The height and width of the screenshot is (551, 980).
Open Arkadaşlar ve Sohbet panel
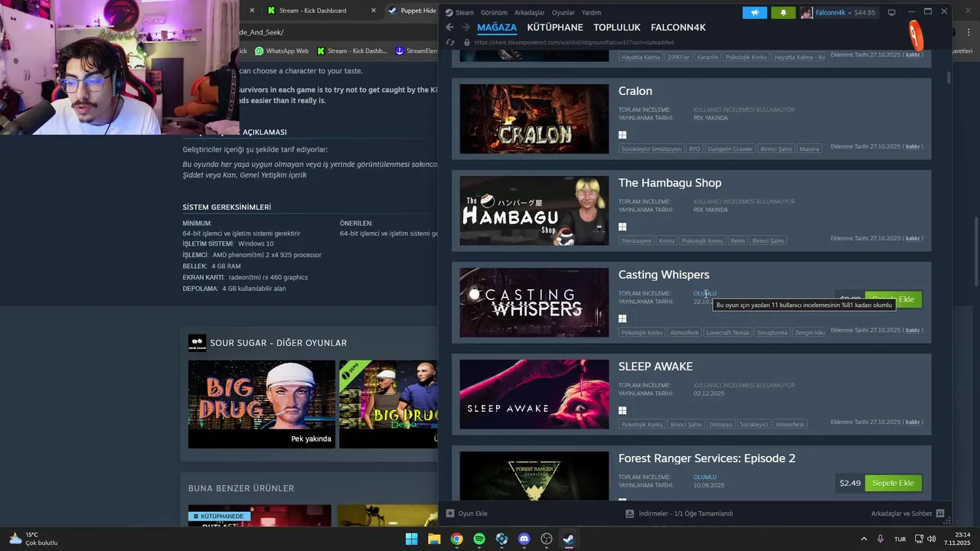(907, 514)
